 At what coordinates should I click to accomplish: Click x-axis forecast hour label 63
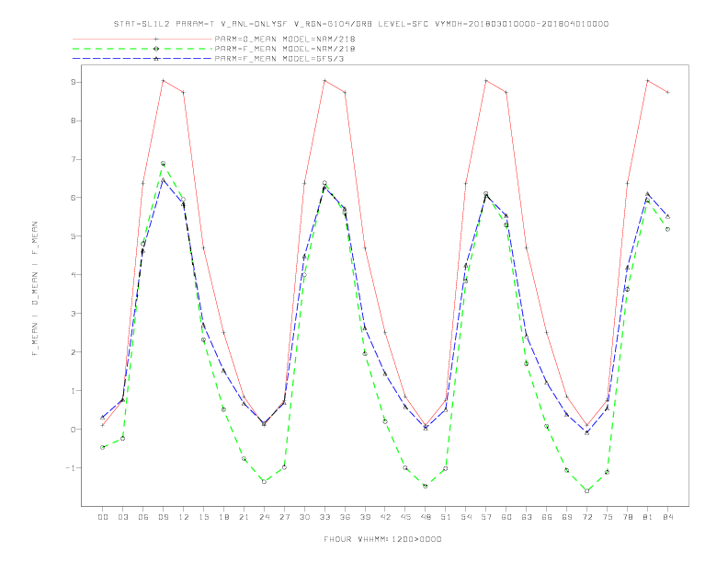tap(527, 517)
